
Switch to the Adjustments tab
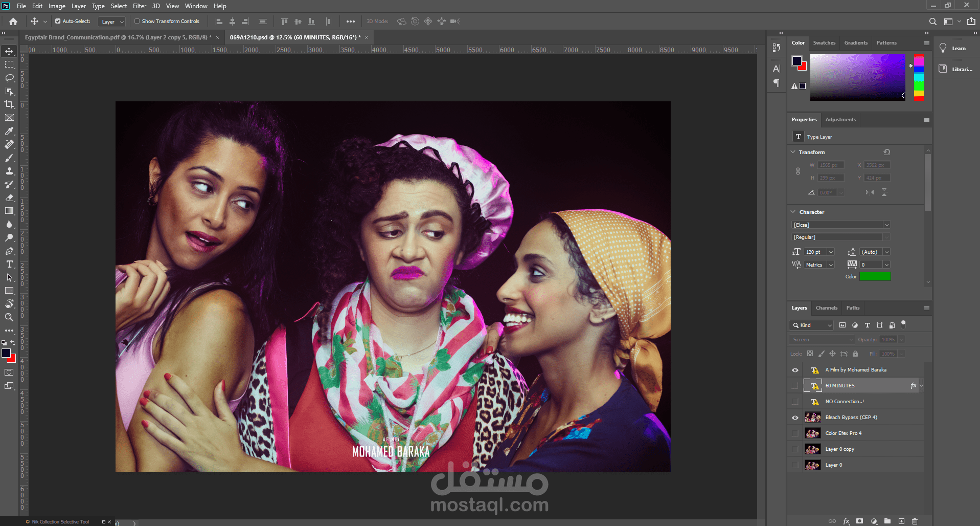840,120
